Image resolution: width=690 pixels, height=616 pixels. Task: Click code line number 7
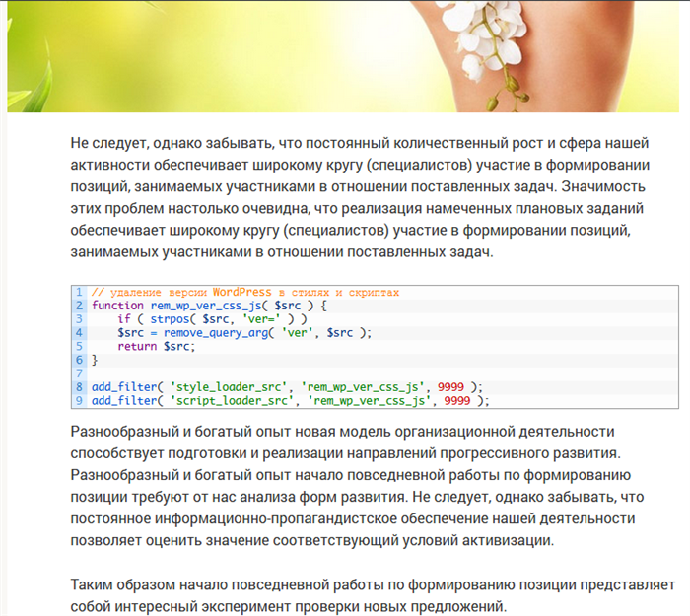point(79,374)
